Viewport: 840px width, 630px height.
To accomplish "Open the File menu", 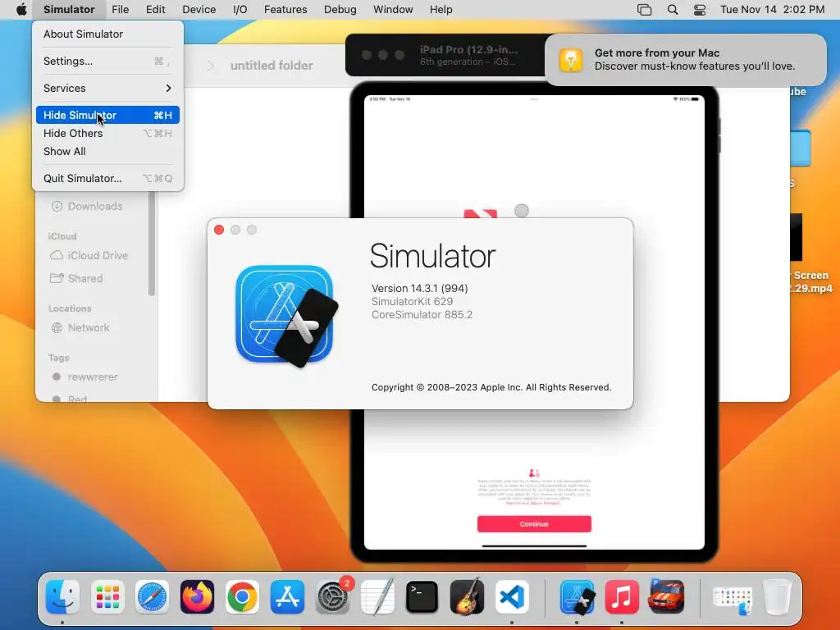I will [120, 9].
